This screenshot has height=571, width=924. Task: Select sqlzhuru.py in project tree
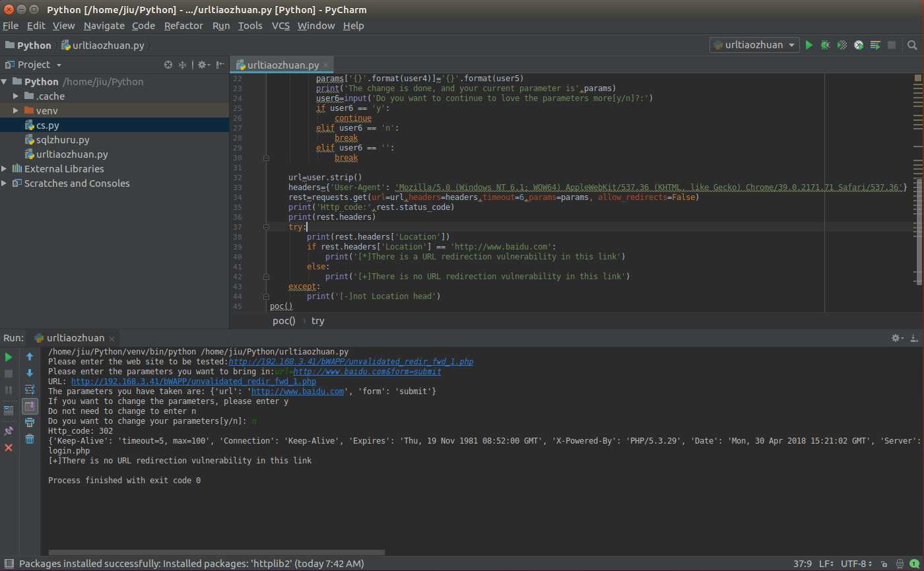click(115, 140)
